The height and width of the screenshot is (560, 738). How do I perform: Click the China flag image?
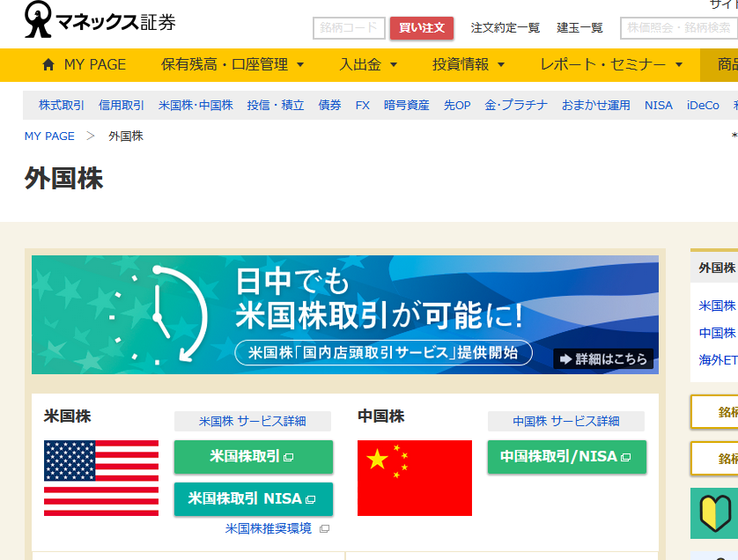pyautogui.click(x=415, y=478)
